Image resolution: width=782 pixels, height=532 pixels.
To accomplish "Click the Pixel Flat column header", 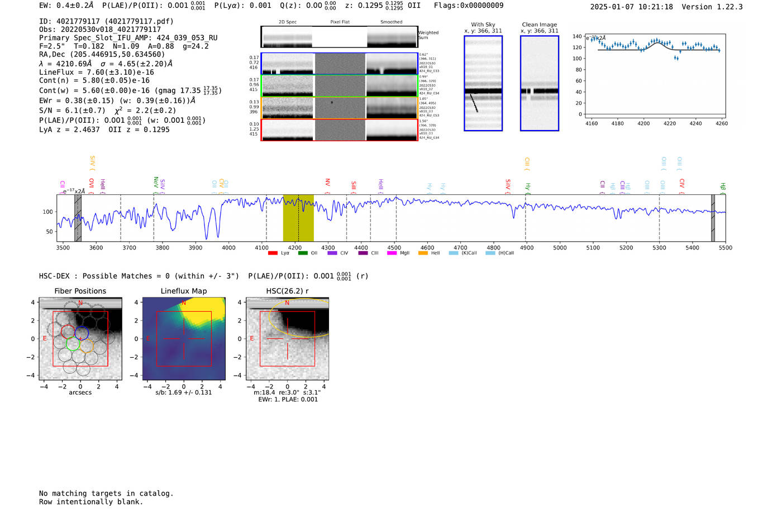I will click(340, 22).
